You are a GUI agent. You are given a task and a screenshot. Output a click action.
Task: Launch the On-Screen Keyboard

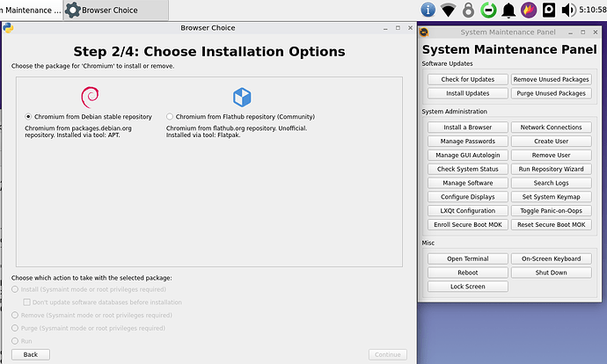point(552,258)
